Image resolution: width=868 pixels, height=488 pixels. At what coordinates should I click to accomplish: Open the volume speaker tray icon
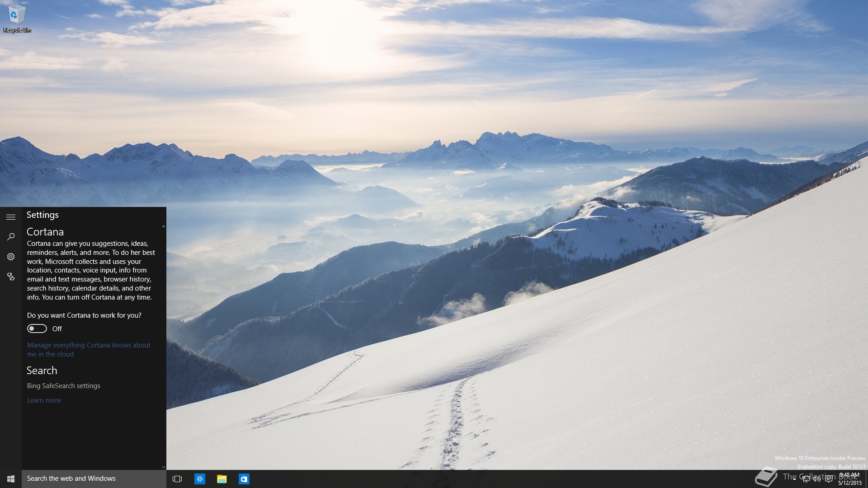tap(817, 479)
